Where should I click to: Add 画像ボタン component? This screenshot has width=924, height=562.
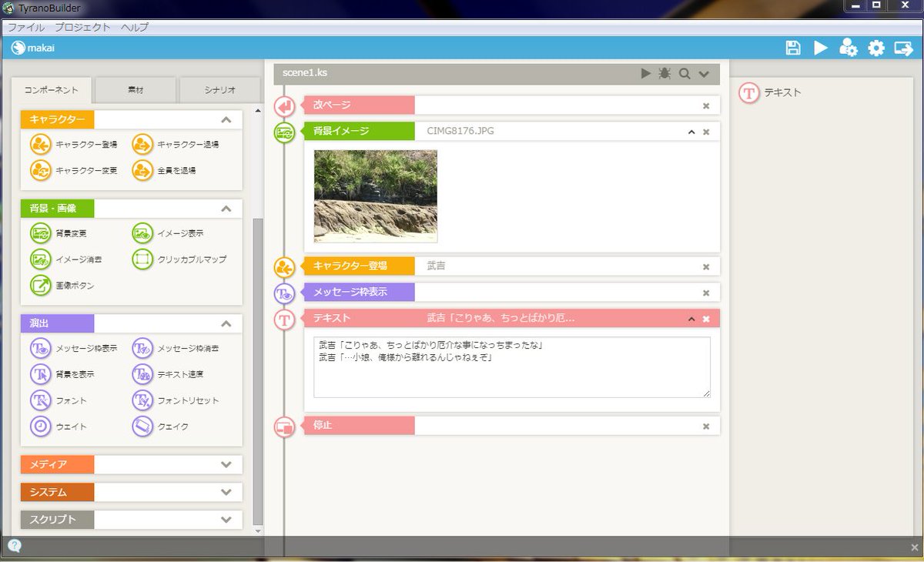click(62, 286)
